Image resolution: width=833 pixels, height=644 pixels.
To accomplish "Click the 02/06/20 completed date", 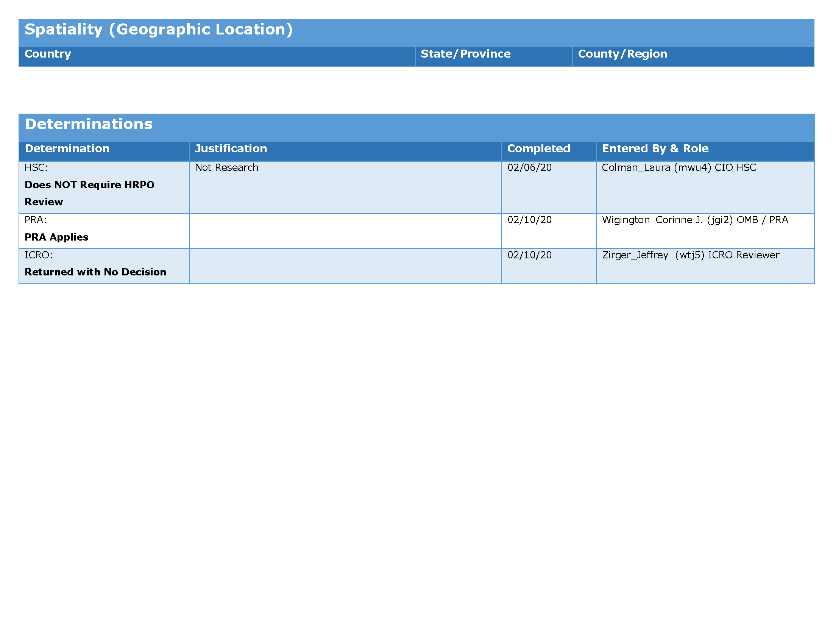I will click(529, 168).
